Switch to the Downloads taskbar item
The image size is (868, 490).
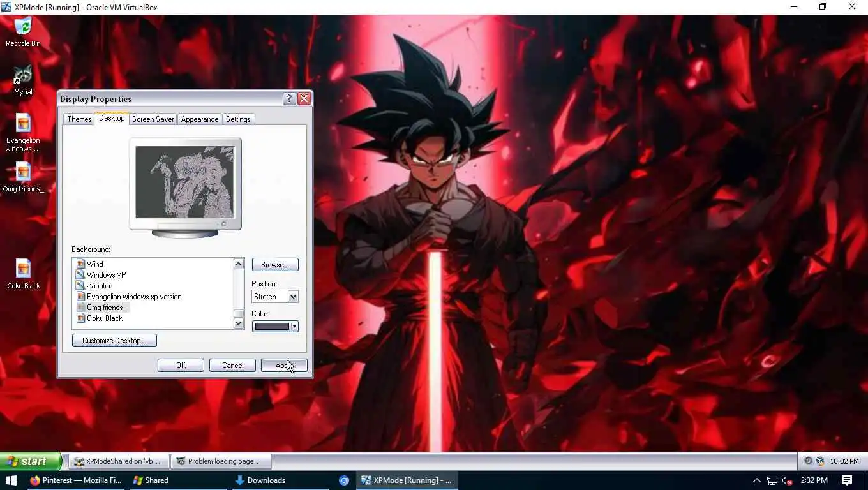[281, 480]
